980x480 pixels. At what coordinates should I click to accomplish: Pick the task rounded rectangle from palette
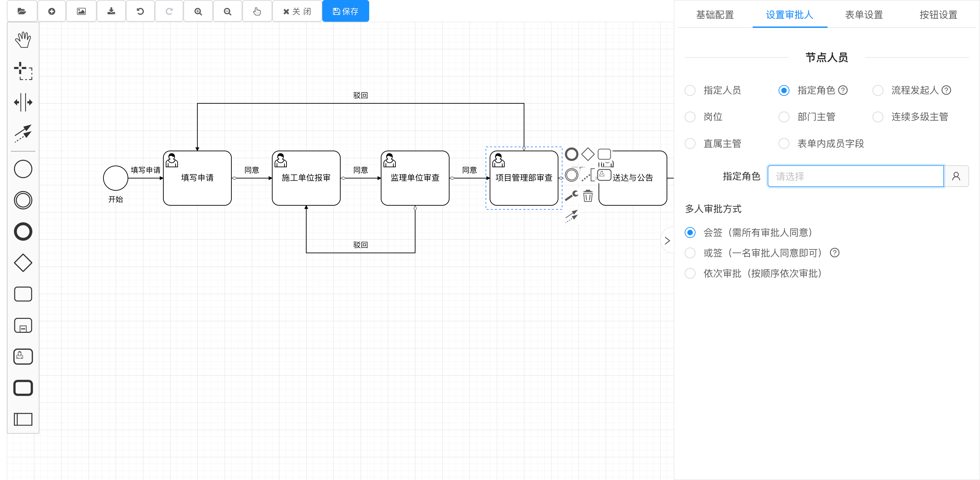point(23,294)
